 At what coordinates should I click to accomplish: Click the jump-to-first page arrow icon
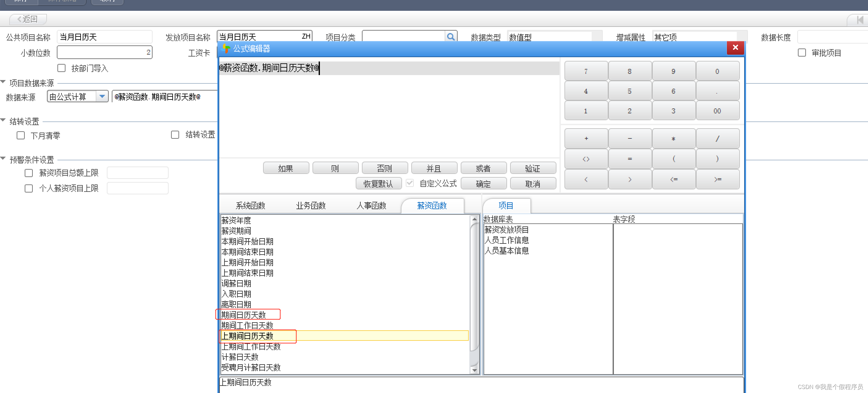click(x=860, y=19)
